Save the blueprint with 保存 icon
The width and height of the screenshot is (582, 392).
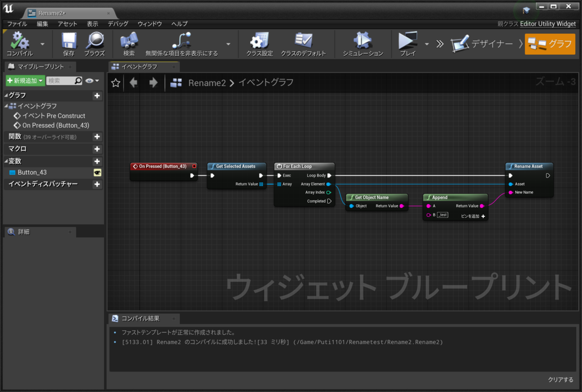click(x=69, y=44)
